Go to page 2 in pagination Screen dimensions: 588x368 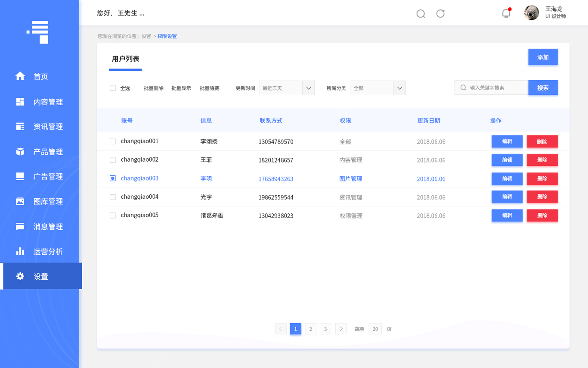[x=311, y=329]
